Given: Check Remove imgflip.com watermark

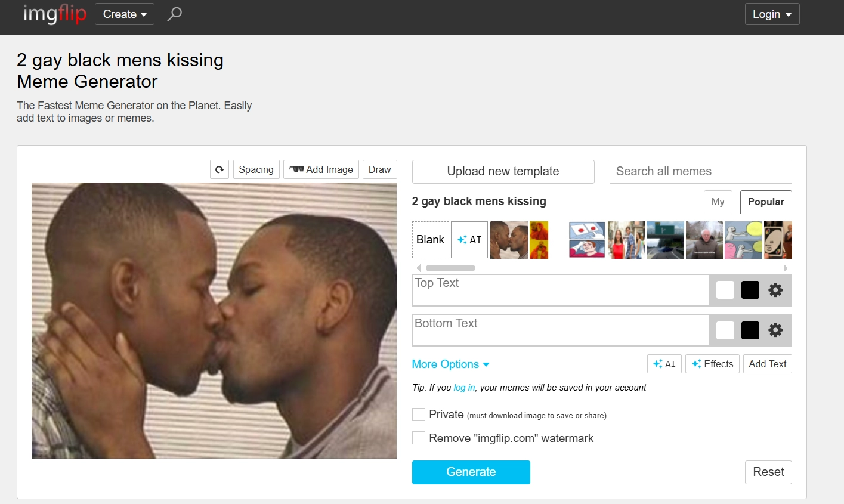Looking at the screenshot, I should [418, 437].
